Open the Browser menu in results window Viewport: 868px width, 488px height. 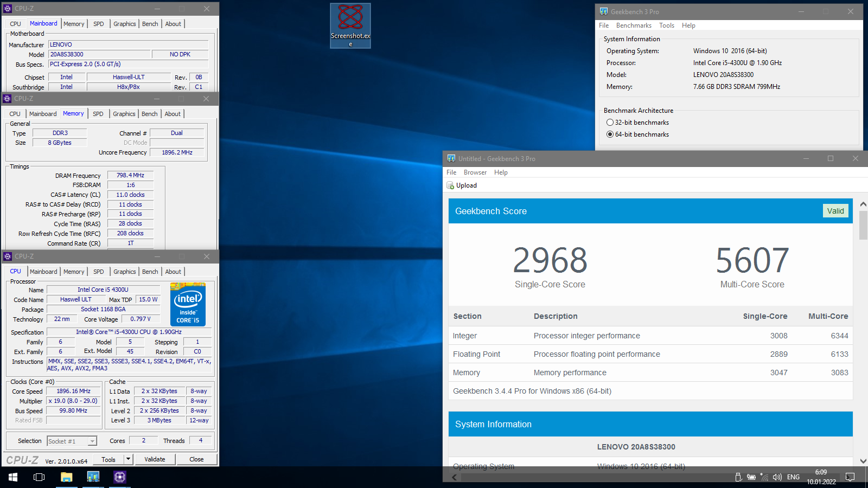(475, 172)
